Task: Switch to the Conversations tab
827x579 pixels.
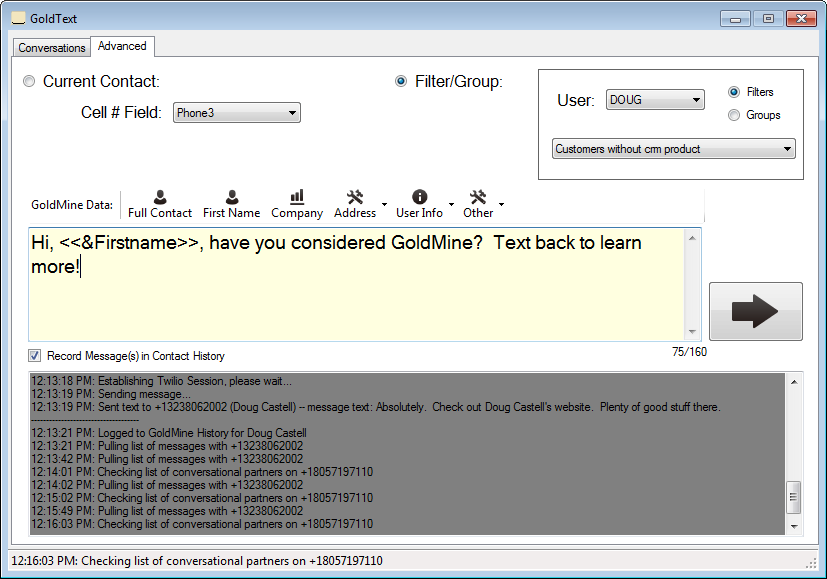Action: tap(52, 47)
